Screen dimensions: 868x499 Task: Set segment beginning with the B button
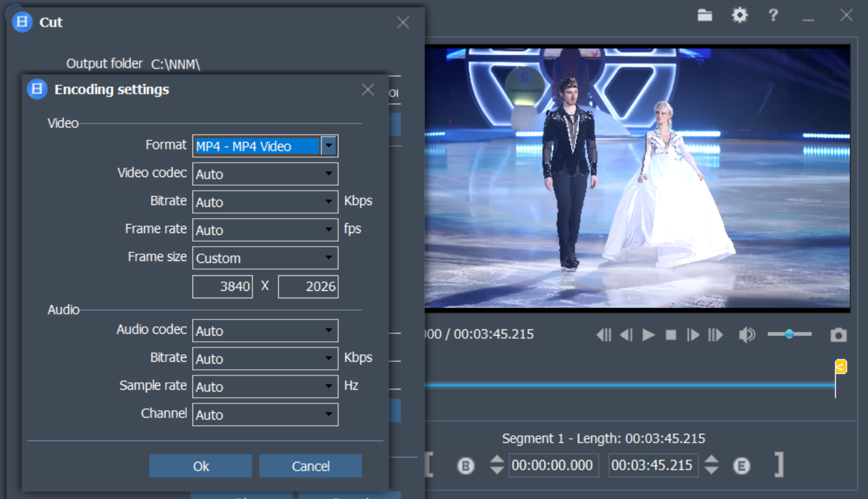[466, 465]
